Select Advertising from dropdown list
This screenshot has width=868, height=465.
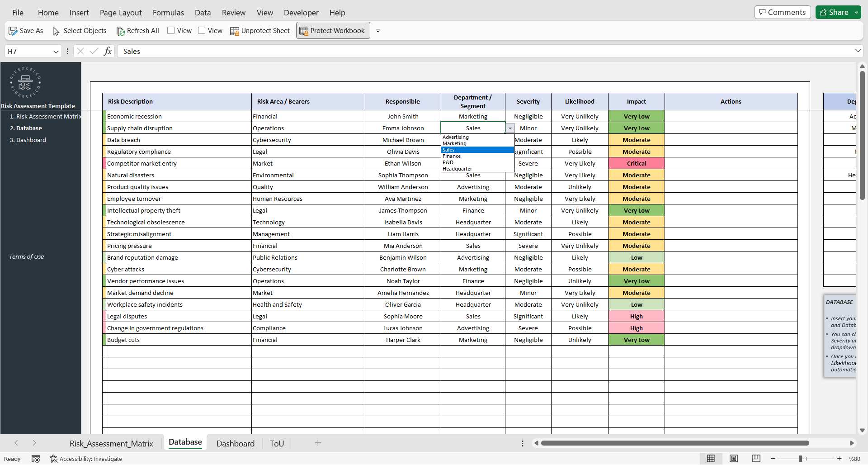477,137
